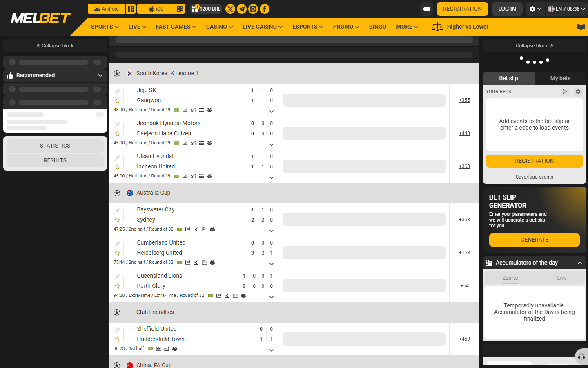
Task: Pin the Ulsan Hyundai vs Incheon United match
Action: coord(117,157)
